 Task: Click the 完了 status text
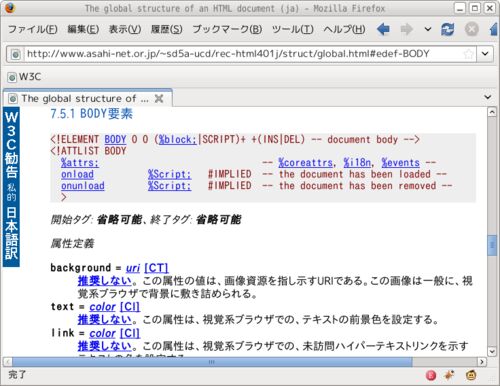tap(17, 375)
